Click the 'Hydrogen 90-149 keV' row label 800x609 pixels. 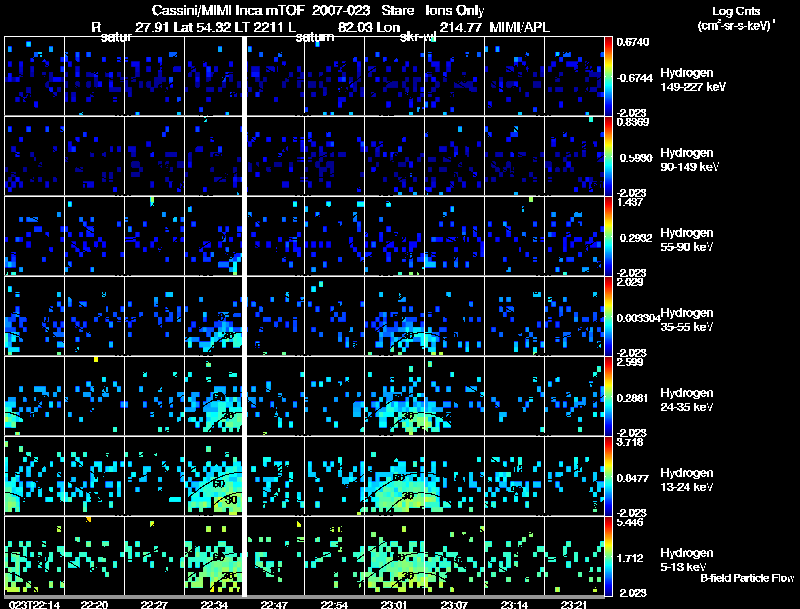pyautogui.click(x=690, y=160)
